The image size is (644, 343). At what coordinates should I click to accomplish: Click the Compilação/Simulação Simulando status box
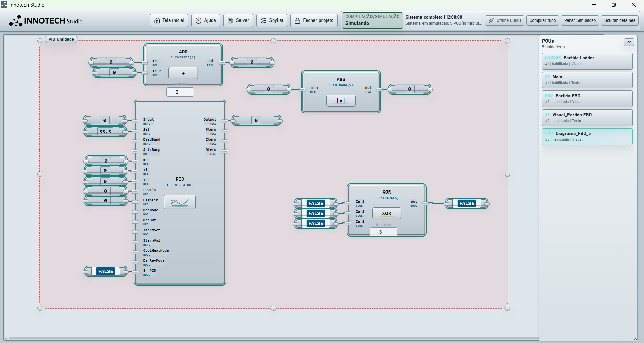coord(372,20)
